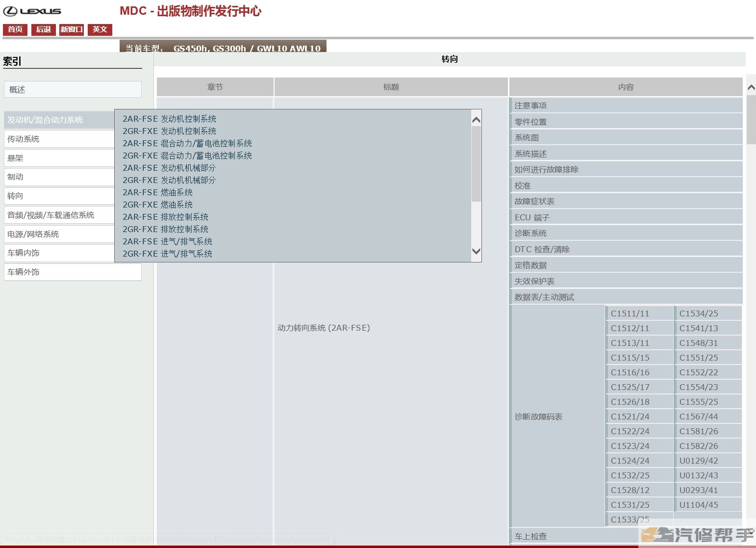Screen dimensions: 756x548
Task: Open 注意事项 content row
Action: pos(626,105)
